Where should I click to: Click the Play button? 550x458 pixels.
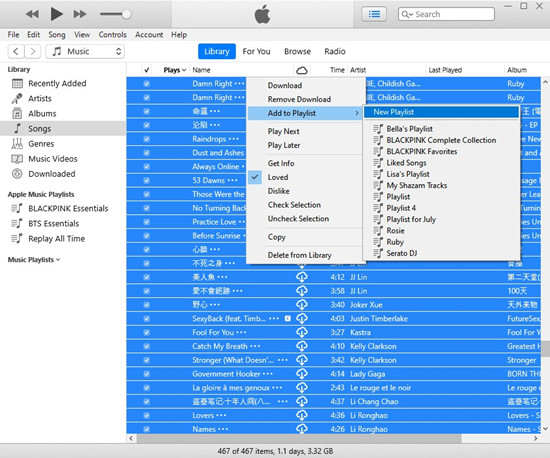coord(56,14)
